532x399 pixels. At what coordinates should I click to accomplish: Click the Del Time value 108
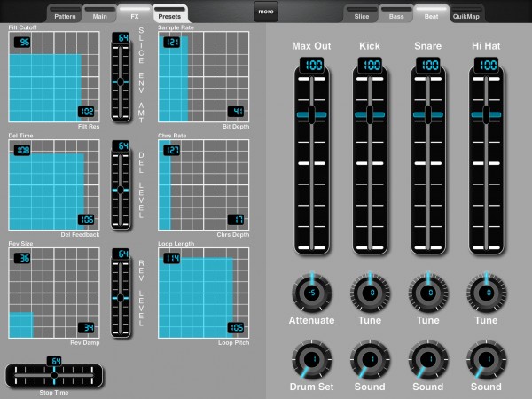click(x=22, y=151)
